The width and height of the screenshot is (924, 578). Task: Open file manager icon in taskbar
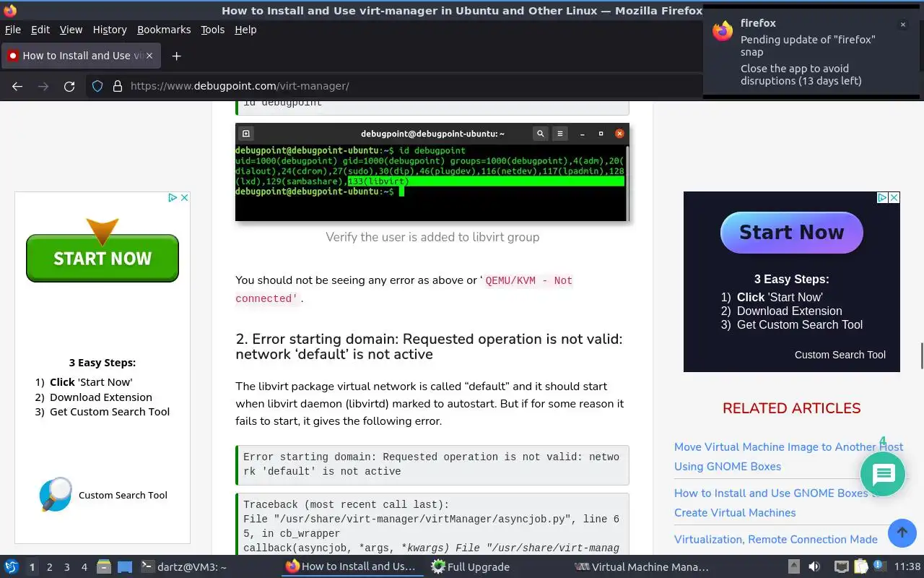pos(104,567)
